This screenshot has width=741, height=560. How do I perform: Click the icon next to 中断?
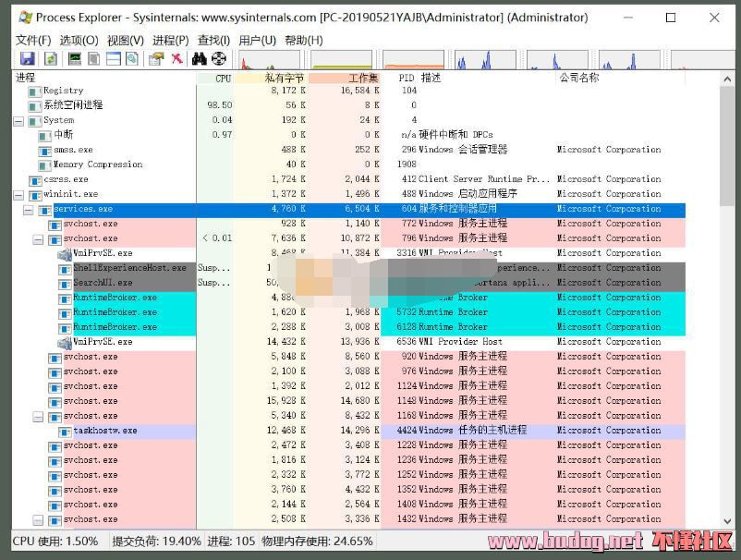tap(45, 136)
